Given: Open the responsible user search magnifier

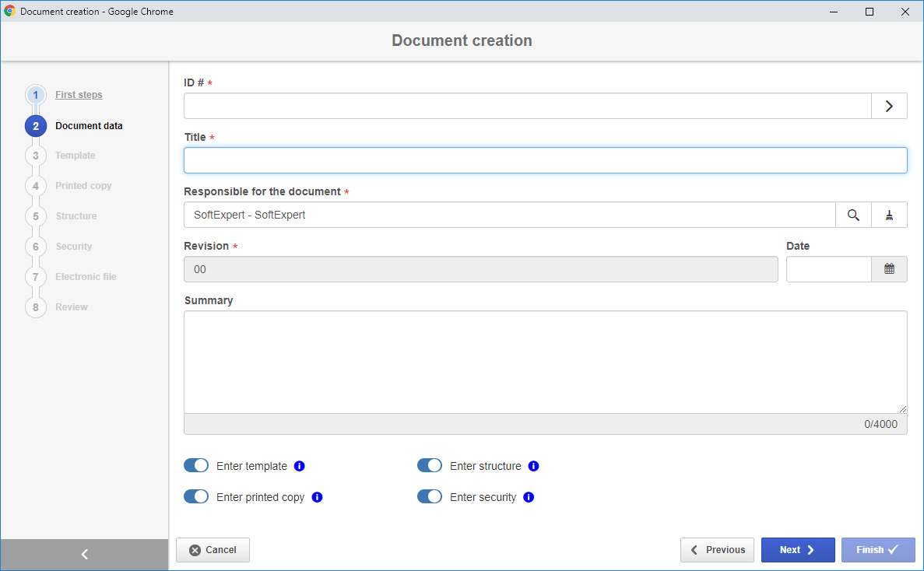Looking at the screenshot, I should [852, 215].
